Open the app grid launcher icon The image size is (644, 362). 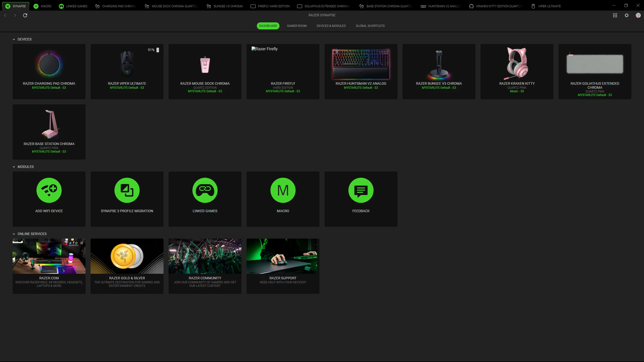click(x=615, y=15)
